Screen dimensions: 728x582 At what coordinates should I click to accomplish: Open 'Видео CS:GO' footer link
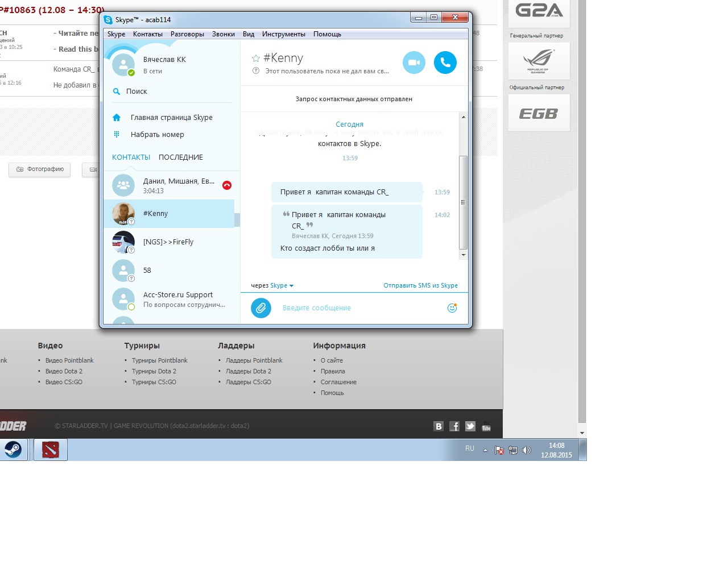point(64,382)
